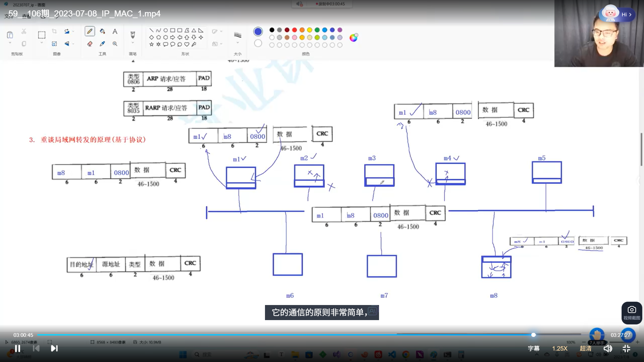This screenshot has height=362, width=644.
Task: Mute the video volume
Action: pos(607,349)
